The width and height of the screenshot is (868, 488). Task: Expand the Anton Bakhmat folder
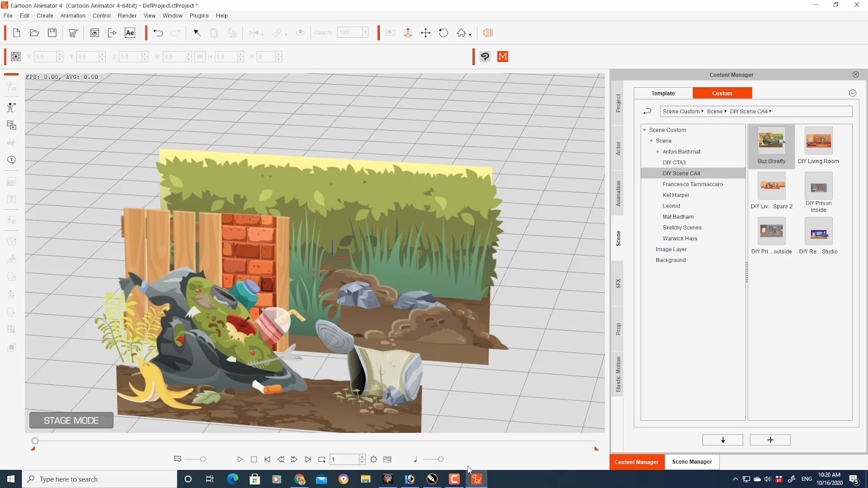(658, 152)
